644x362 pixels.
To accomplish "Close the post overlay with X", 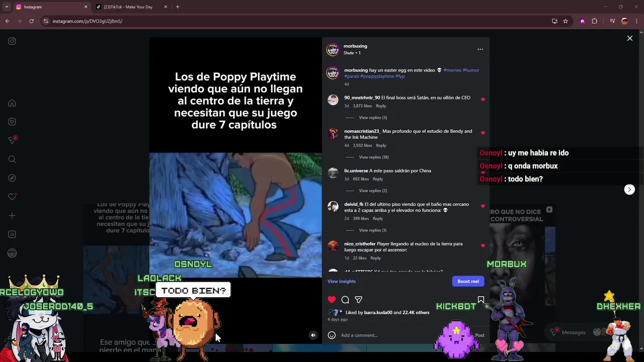I will [629, 38].
